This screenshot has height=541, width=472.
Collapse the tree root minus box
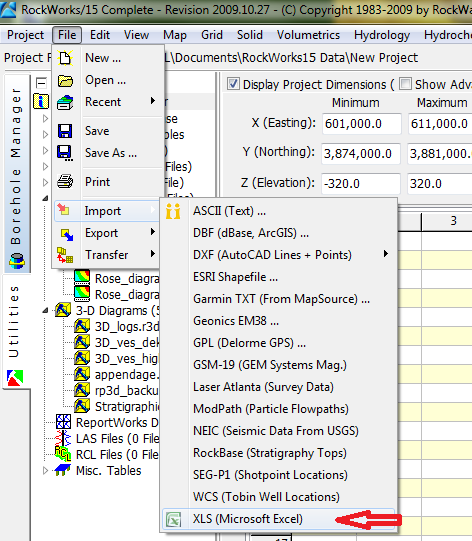(x=41, y=83)
